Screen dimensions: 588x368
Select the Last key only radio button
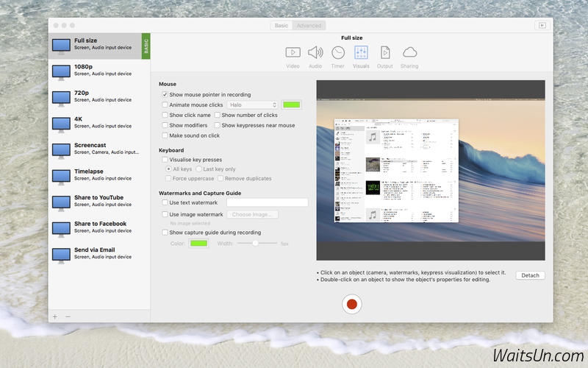coord(199,169)
